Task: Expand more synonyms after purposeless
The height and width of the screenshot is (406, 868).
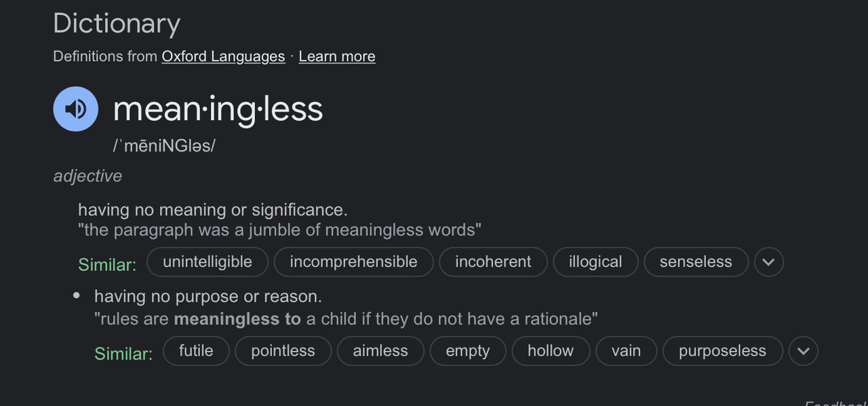Action: [804, 351]
